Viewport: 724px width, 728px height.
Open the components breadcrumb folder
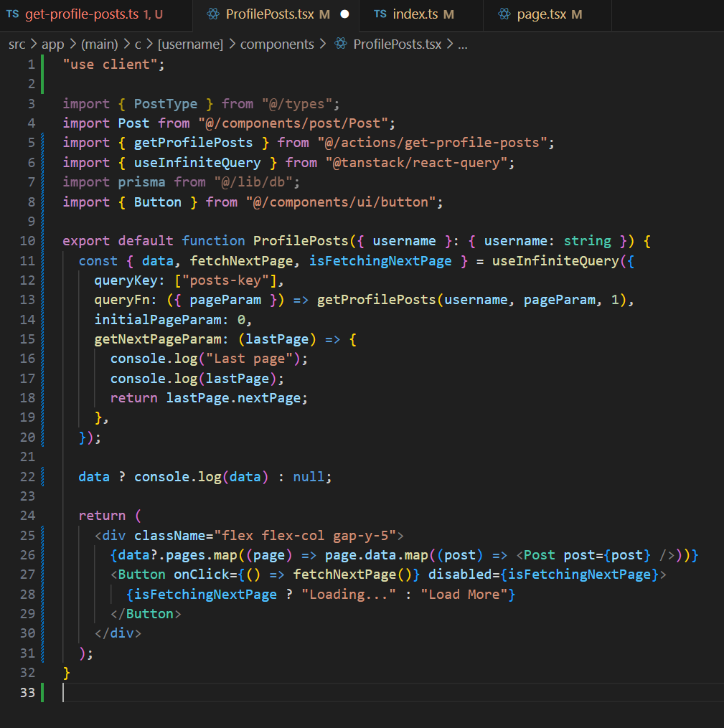click(277, 44)
